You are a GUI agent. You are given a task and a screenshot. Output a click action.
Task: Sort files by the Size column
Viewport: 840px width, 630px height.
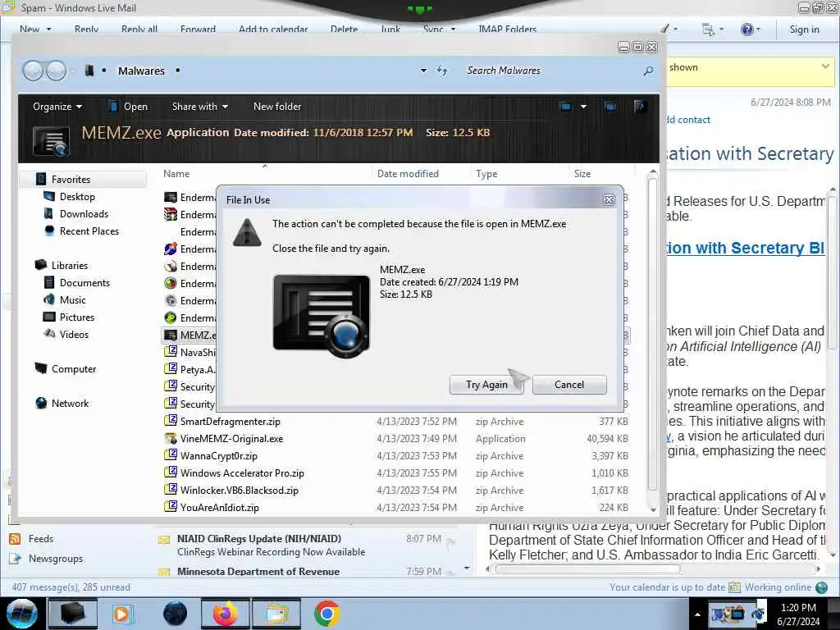point(582,174)
